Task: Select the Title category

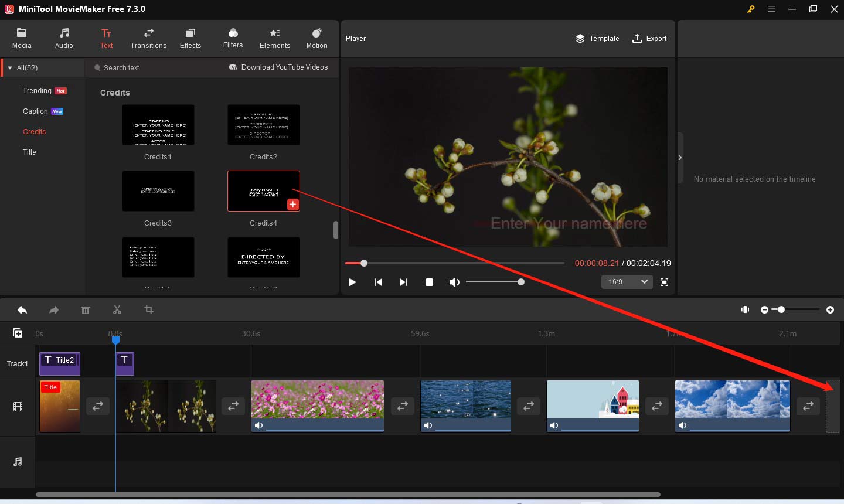Action: [29, 152]
